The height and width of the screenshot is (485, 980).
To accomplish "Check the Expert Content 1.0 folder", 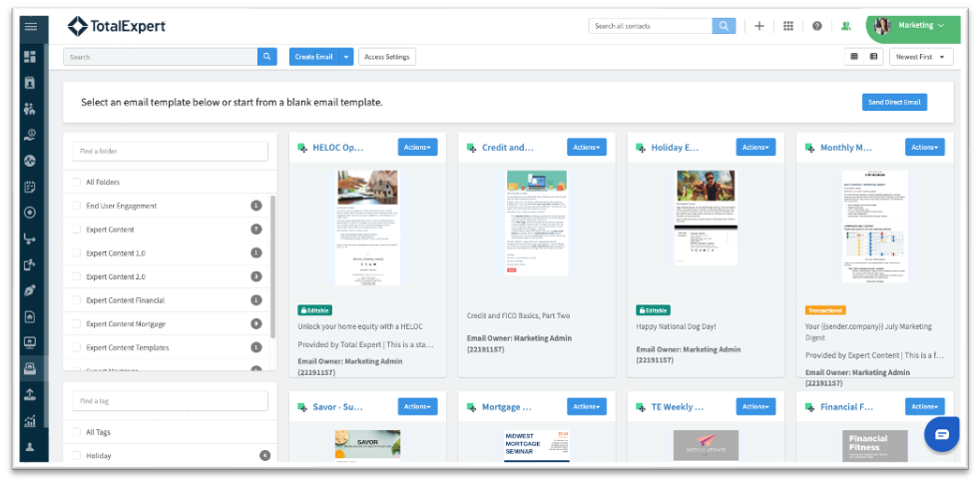I will coord(76,253).
